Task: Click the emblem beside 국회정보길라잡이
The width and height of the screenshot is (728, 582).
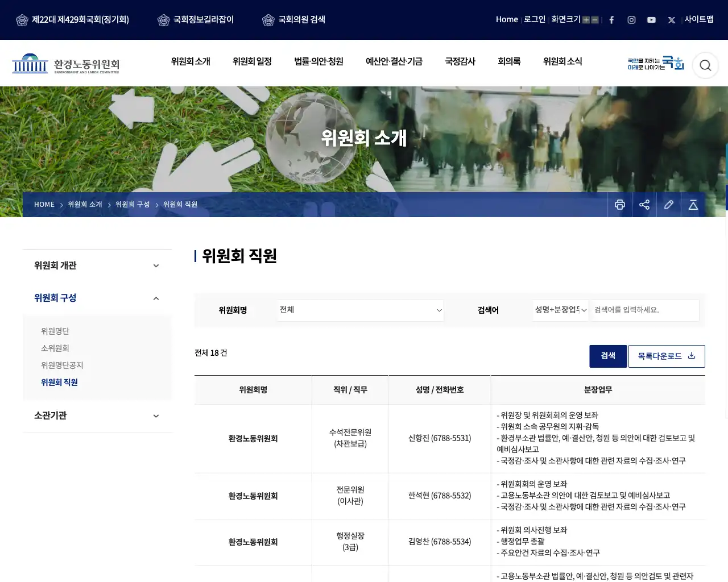Action: (164, 20)
